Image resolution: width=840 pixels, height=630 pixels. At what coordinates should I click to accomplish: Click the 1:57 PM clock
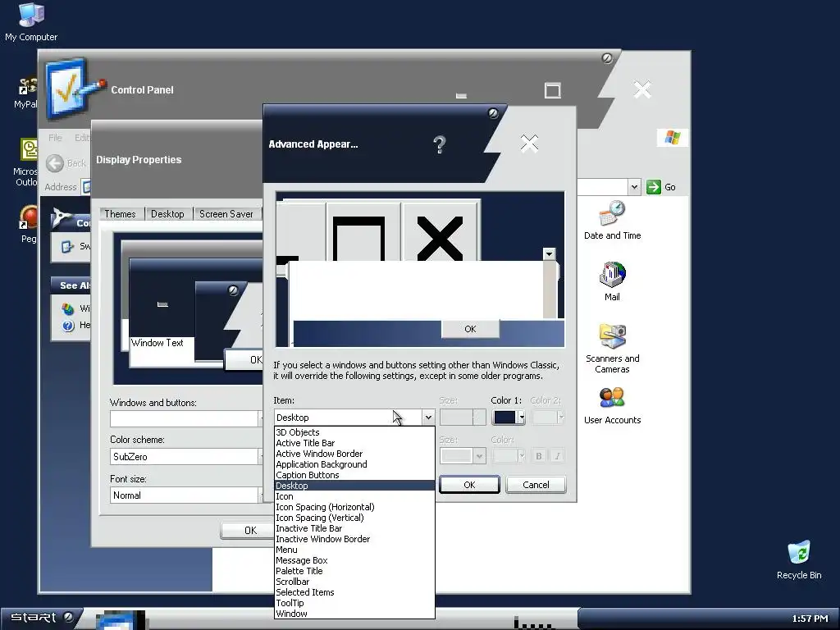pos(810,619)
